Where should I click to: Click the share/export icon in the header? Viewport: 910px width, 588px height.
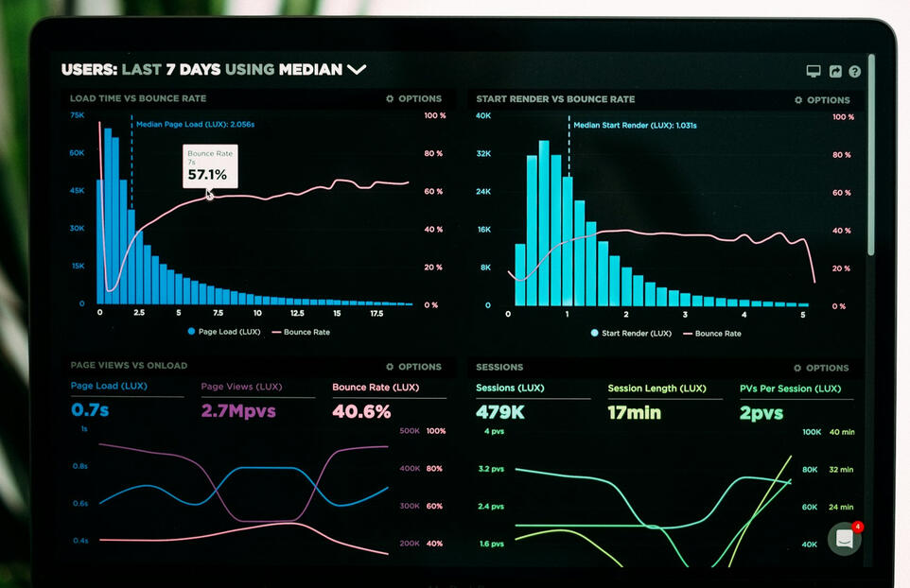[835, 71]
